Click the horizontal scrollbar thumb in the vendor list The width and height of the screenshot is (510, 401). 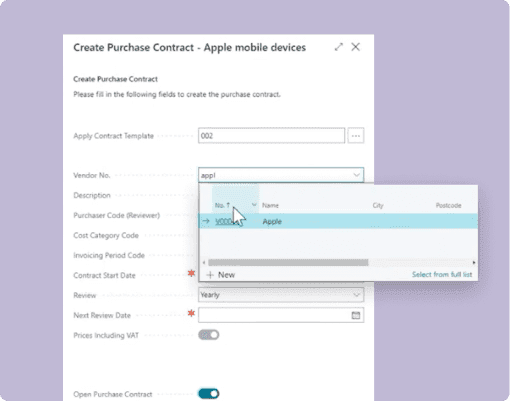288,263
